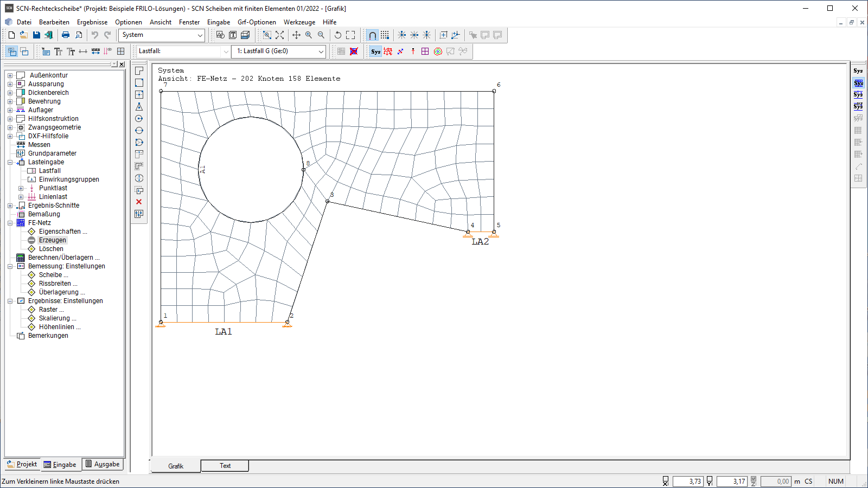Toggle the red Sys with loads display button
Image resolution: width=868 pixels, height=488 pixels.
pyautogui.click(x=388, y=52)
